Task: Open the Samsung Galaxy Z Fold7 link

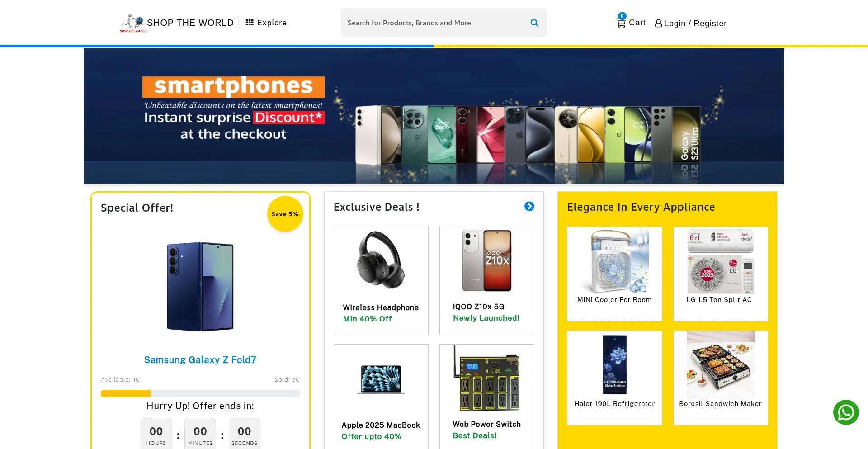Action: coord(200,360)
